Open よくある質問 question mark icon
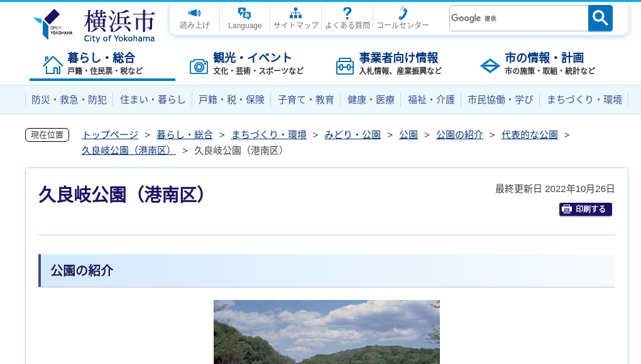The image size is (641, 364). (347, 13)
